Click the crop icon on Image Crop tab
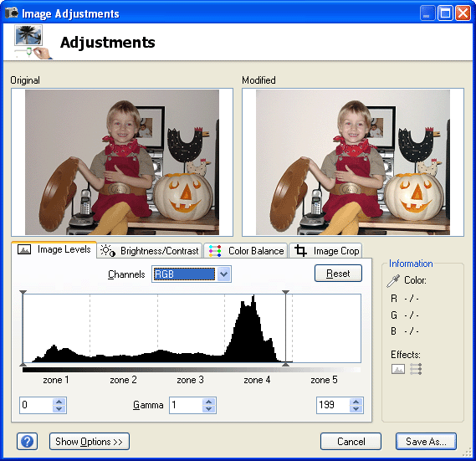This screenshot has width=476, height=461. pos(300,251)
